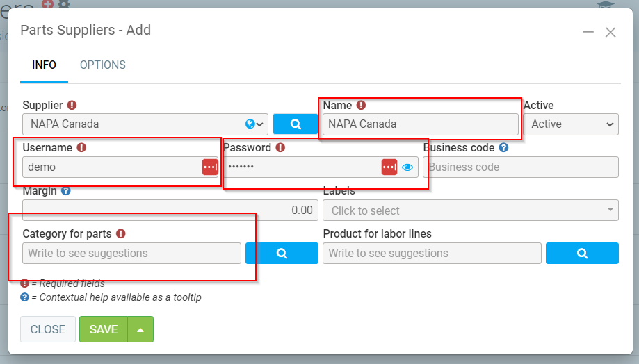639x364 pixels.
Task: Click the password manager icon in Password field
Action: pyautogui.click(x=389, y=167)
